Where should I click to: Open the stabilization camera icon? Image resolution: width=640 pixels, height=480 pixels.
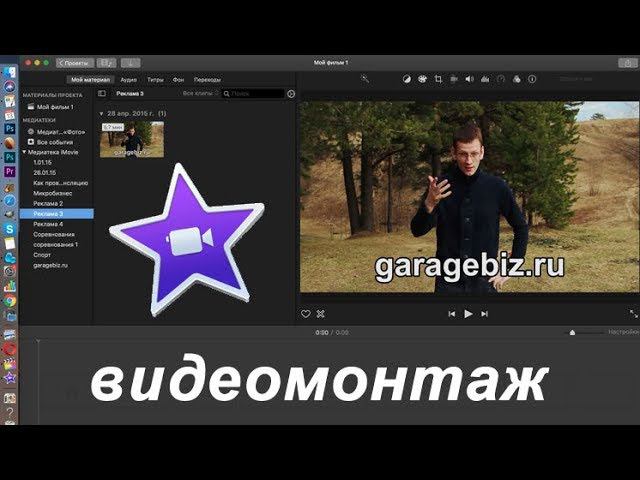[x=453, y=79]
